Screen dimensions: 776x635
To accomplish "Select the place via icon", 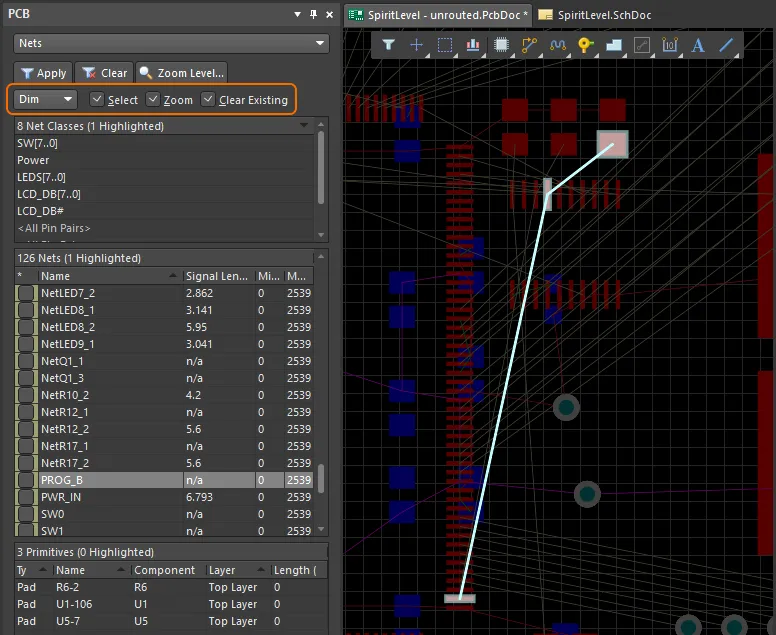I will click(585, 45).
